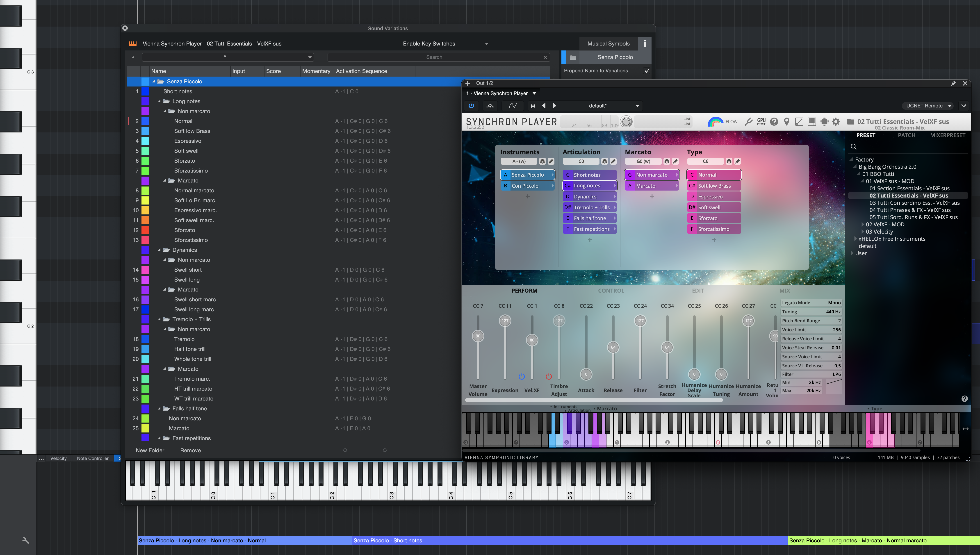
Task: Open the wrench tools icon in Synchron Player
Action: (748, 122)
